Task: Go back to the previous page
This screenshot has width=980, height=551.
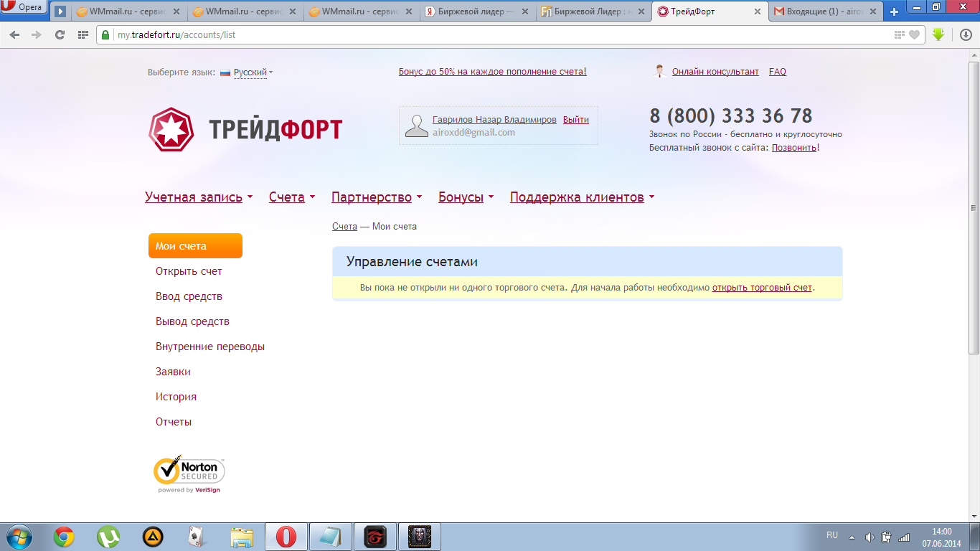Action: [x=14, y=34]
